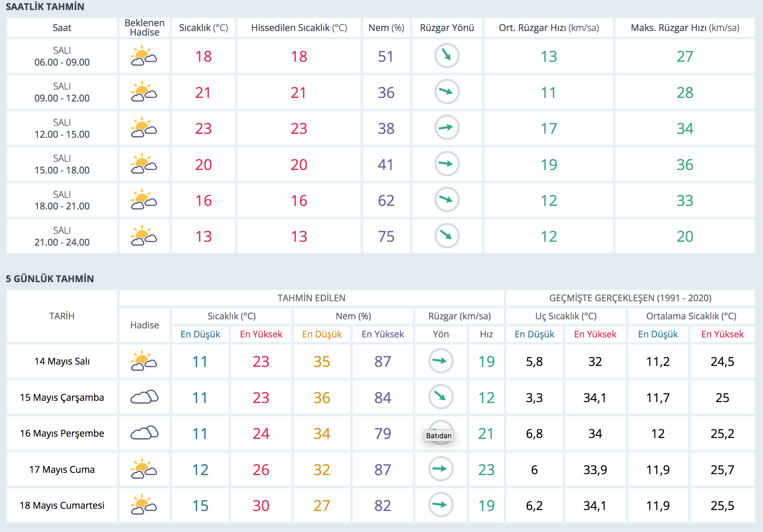The image size is (763, 532).
Task: Click wind direction arrow for 06.00 - 09.00 row
Action: pos(446,56)
